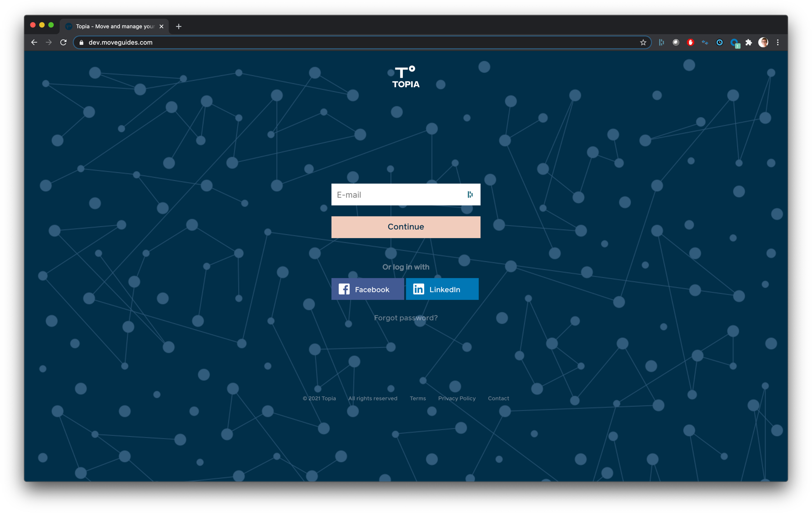Open the Extensions puzzle-piece menu
This screenshot has height=513, width=812.
[x=749, y=42]
